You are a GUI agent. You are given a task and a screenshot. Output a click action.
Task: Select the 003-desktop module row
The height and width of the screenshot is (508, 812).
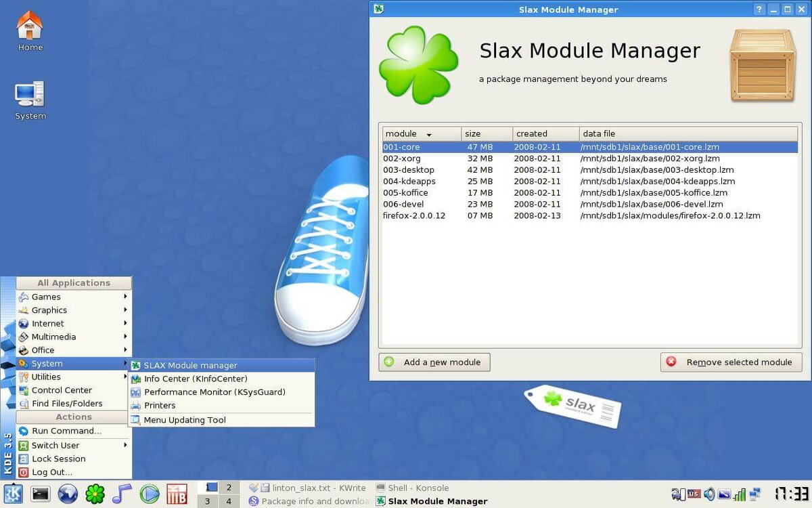tap(590, 170)
